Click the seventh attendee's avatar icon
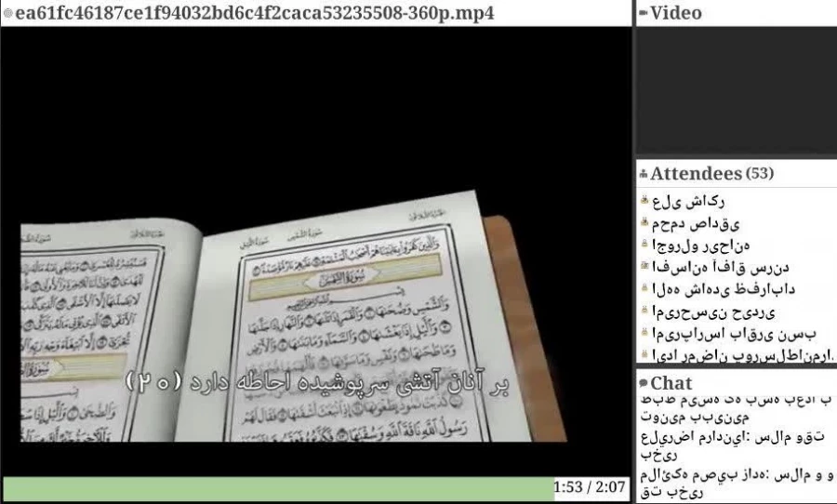 click(x=644, y=332)
